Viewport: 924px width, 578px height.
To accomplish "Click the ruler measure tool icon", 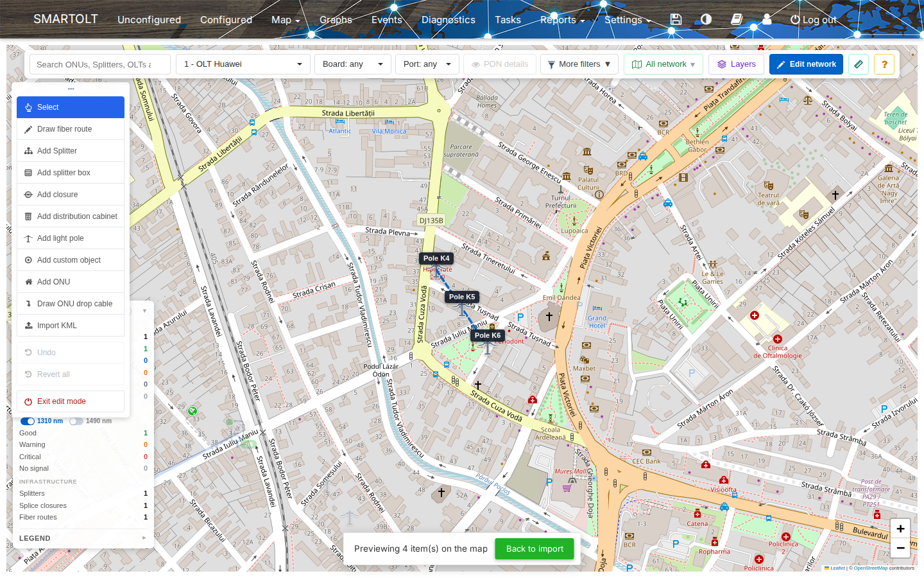I will click(859, 64).
